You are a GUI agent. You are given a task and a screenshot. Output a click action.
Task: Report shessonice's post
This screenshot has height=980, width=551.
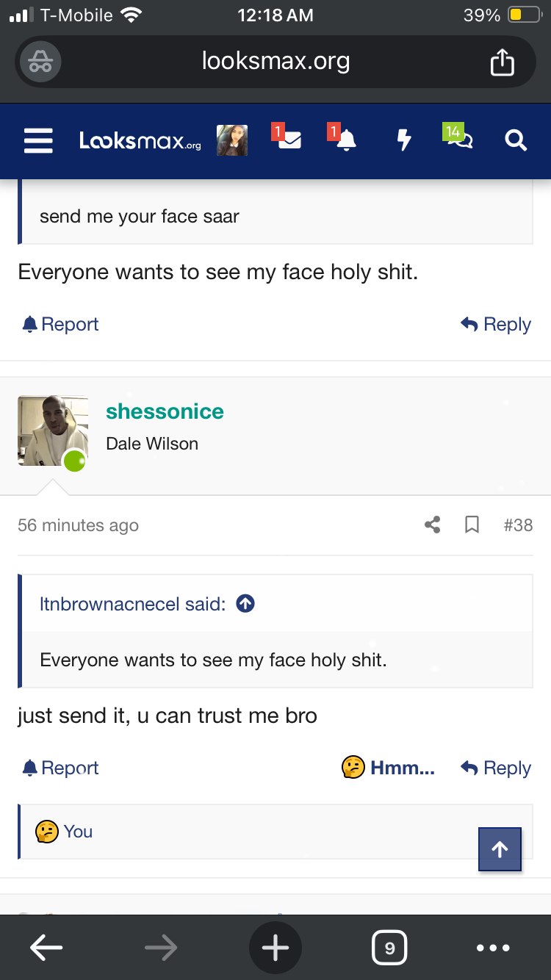click(x=61, y=768)
